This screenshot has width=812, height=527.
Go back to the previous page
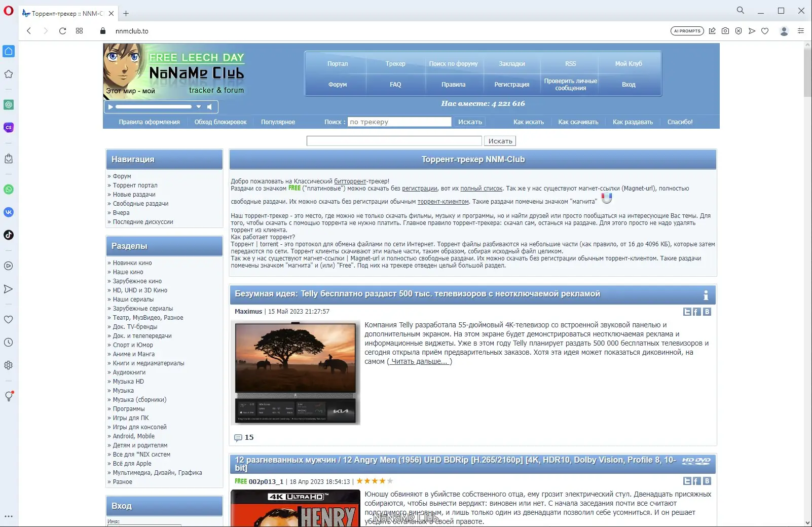29,31
